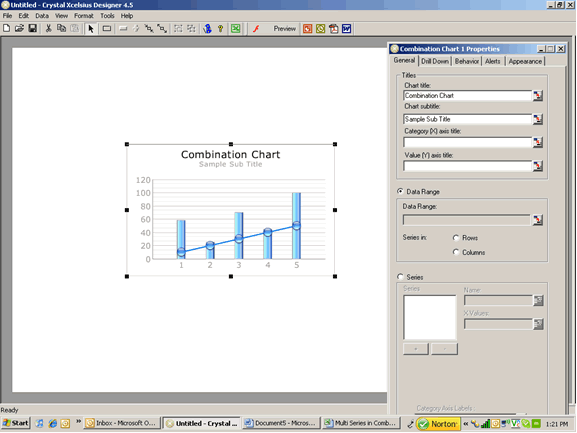This screenshot has height=433, width=577.
Task: Pick a cell for the Chart title
Action: [538, 96]
